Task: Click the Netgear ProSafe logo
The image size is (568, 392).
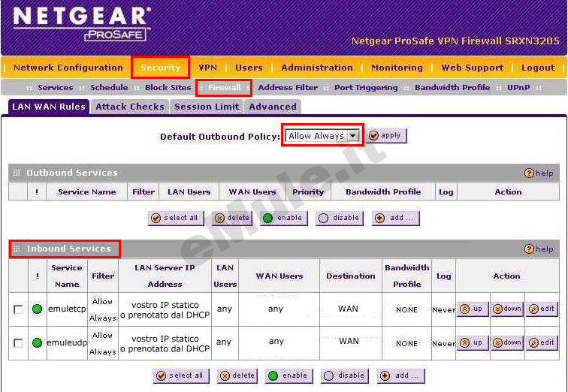Action: 82,23
